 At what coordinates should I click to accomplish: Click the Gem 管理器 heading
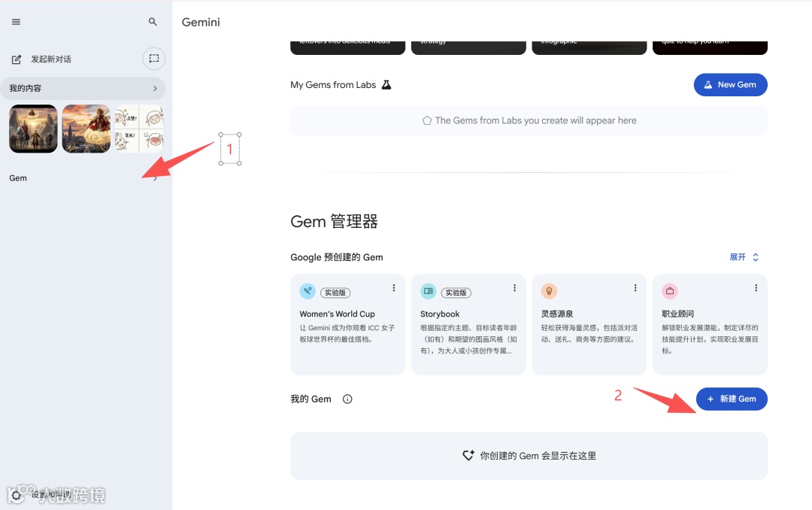(x=334, y=222)
